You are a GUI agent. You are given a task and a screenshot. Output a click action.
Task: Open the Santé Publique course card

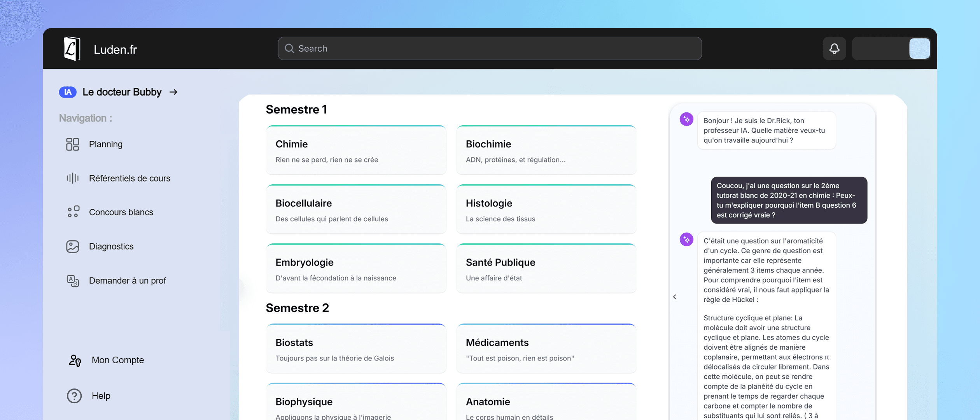coord(546,268)
